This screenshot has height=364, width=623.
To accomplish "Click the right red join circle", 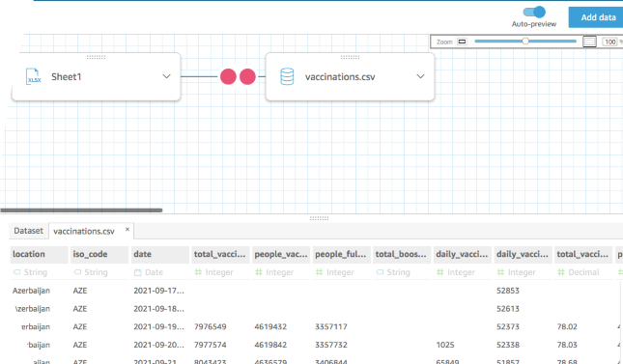I will 247,76.
